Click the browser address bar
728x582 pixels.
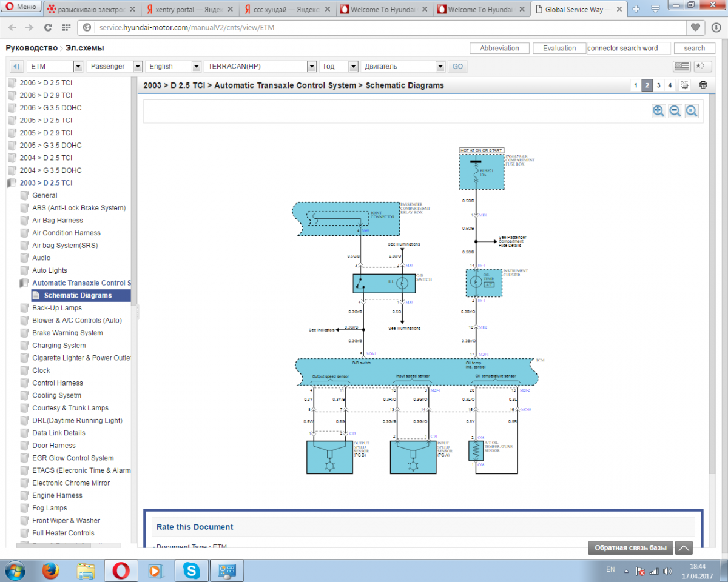click(382, 27)
